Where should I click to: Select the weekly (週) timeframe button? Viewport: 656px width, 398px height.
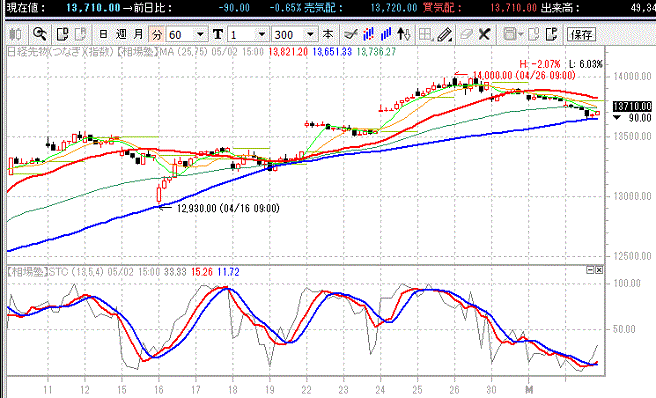pyautogui.click(x=121, y=34)
